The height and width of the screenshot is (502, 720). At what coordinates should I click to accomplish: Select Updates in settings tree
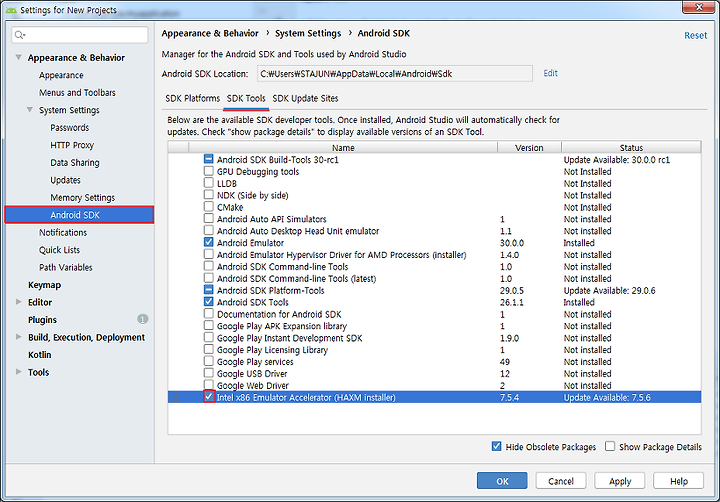tap(65, 180)
